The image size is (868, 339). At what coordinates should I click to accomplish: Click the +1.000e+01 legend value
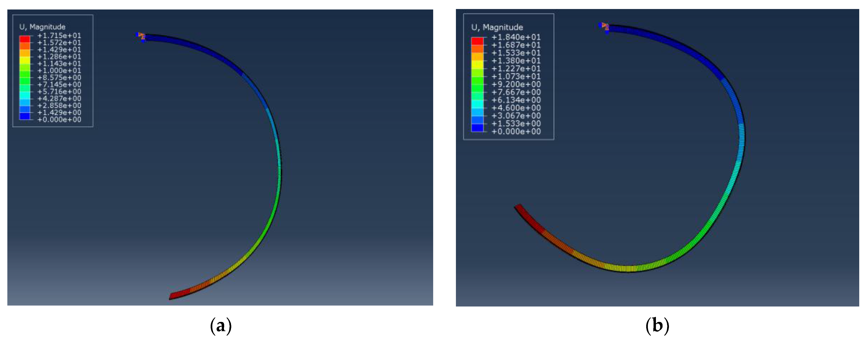(59, 70)
